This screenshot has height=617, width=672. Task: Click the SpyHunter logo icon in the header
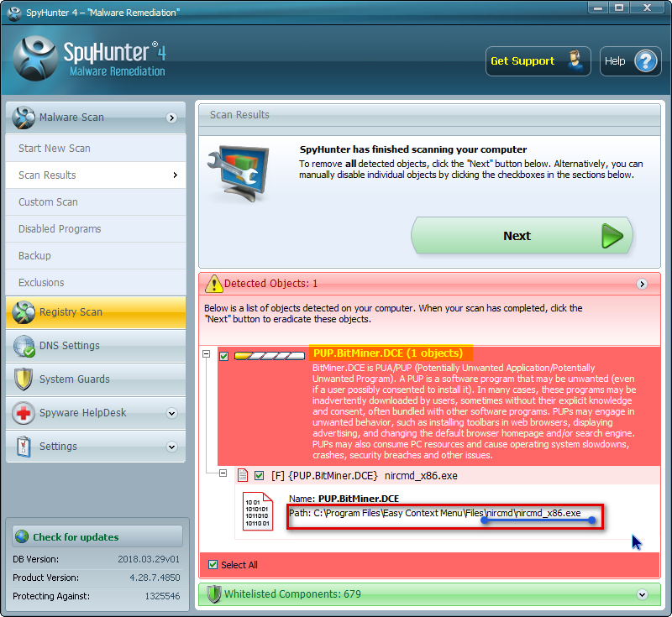click(x=35, y=59)
